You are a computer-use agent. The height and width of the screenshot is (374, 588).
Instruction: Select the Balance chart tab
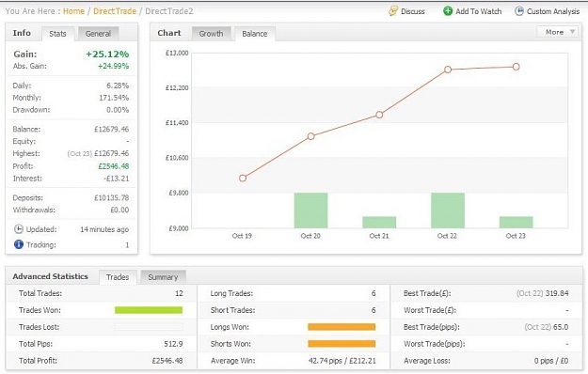tap(255, 34)
